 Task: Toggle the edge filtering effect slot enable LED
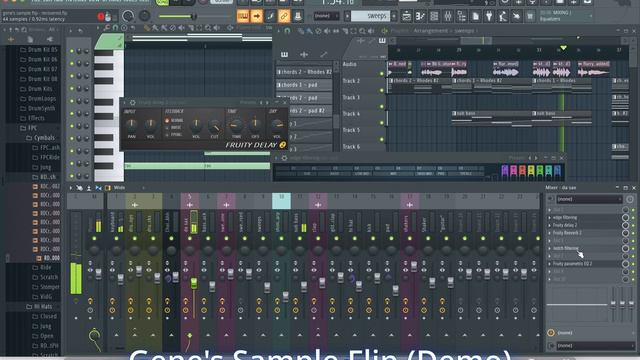click(x=633, y=218)
